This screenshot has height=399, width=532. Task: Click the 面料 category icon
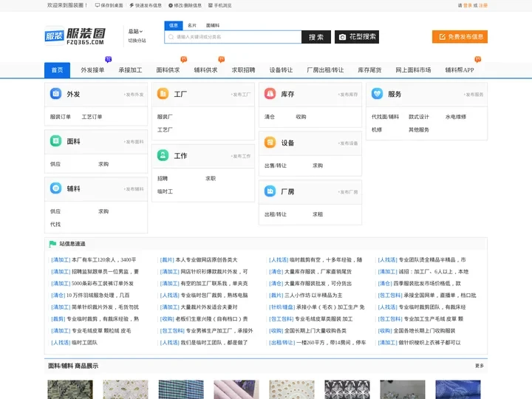(x=55, y=140)
